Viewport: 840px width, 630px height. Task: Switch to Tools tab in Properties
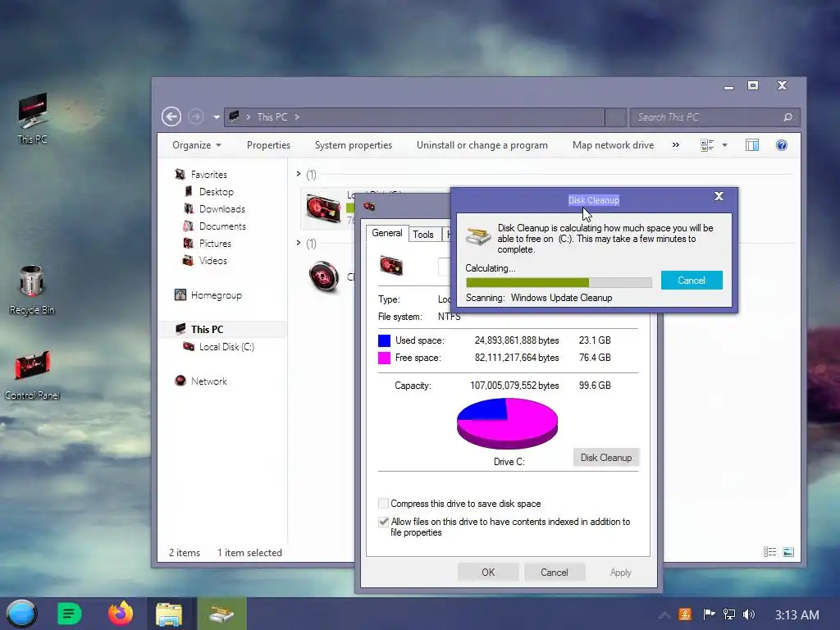[x=423, y=234]
